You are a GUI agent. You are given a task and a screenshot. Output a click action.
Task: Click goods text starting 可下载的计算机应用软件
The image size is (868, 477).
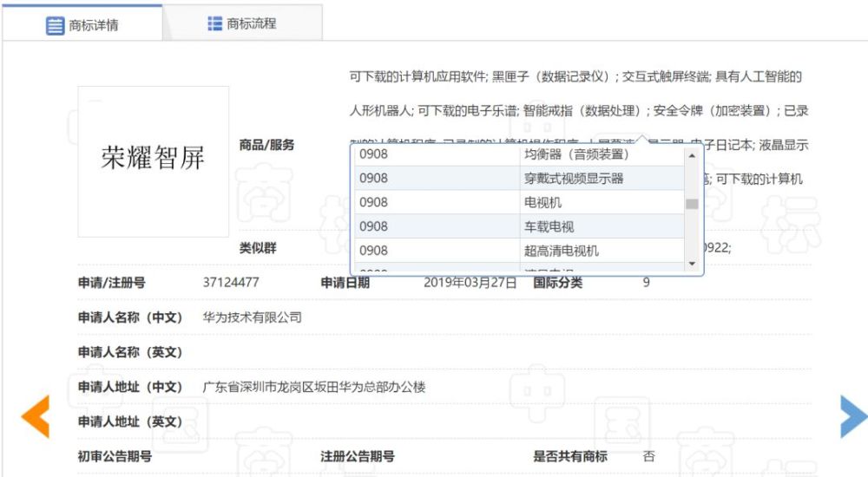click(575, 76)
